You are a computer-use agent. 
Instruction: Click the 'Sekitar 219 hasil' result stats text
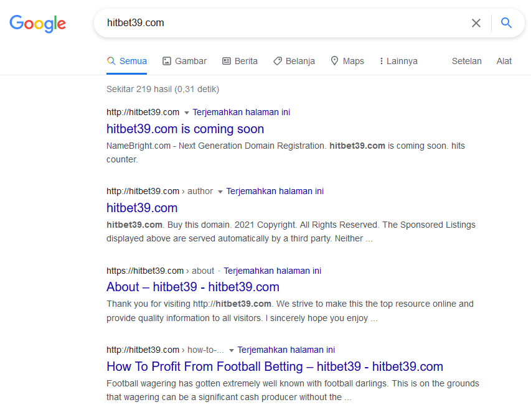[x=163, y=90]
